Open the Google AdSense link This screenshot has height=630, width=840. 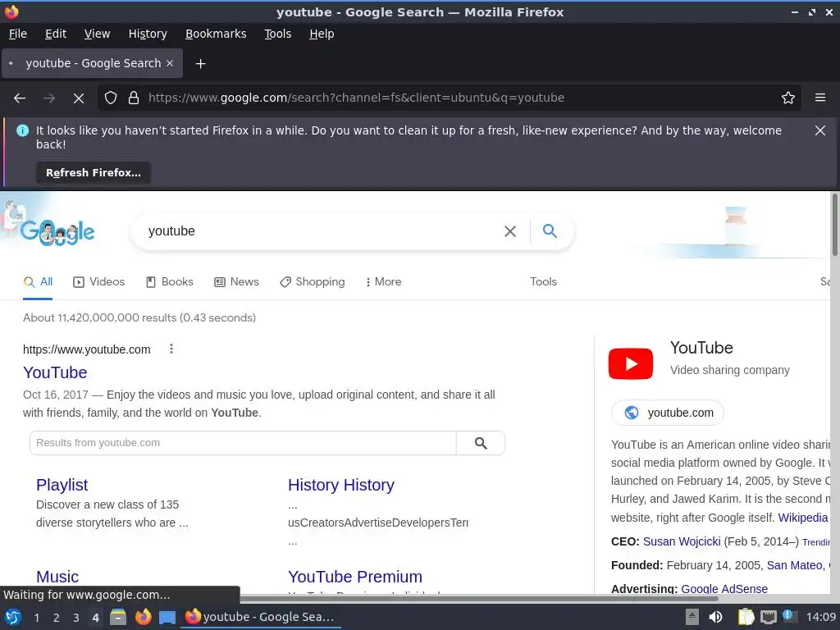(x=724, y=589)
